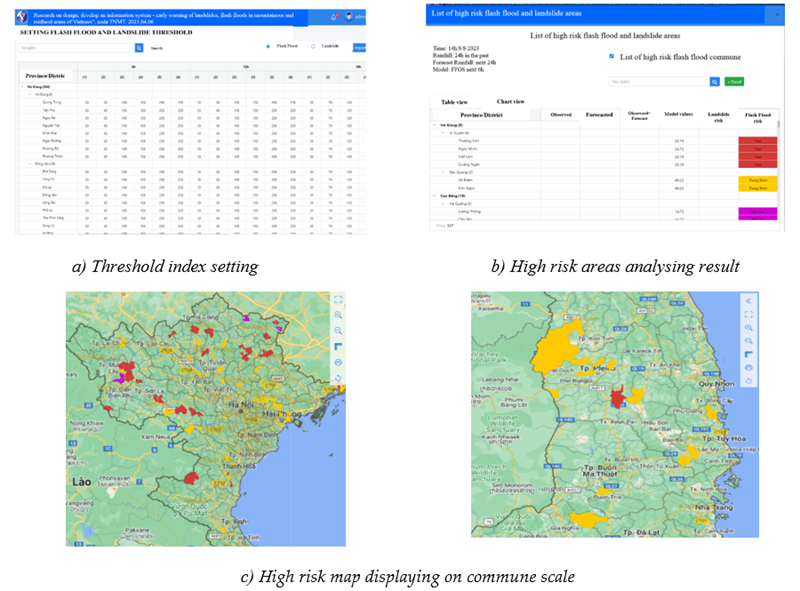Select the Table view tab

(x=455, y=101)
